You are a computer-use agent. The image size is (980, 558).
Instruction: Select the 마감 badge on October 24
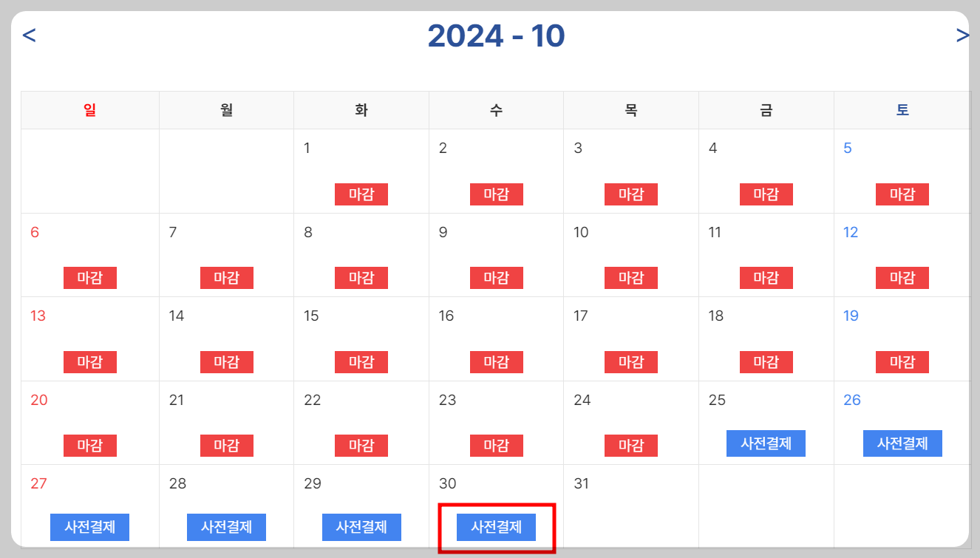631,445
